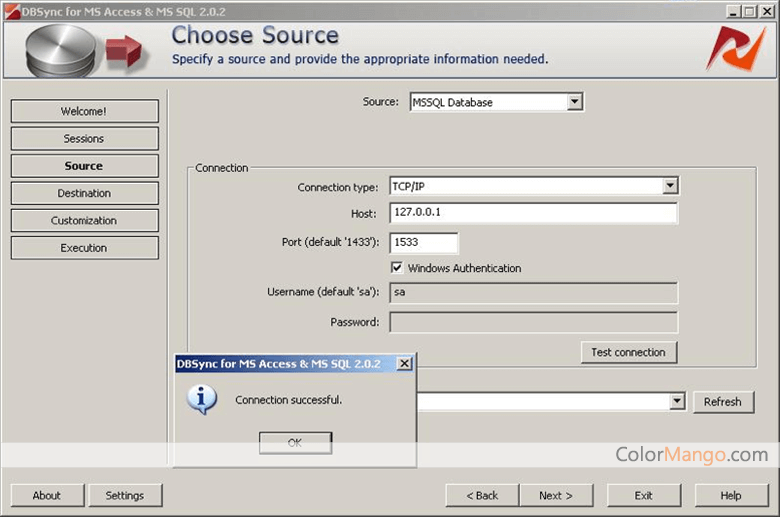780x517 pixels.
Task: Click the Password field
Action: pyautogui.click(x=533, y=322)
